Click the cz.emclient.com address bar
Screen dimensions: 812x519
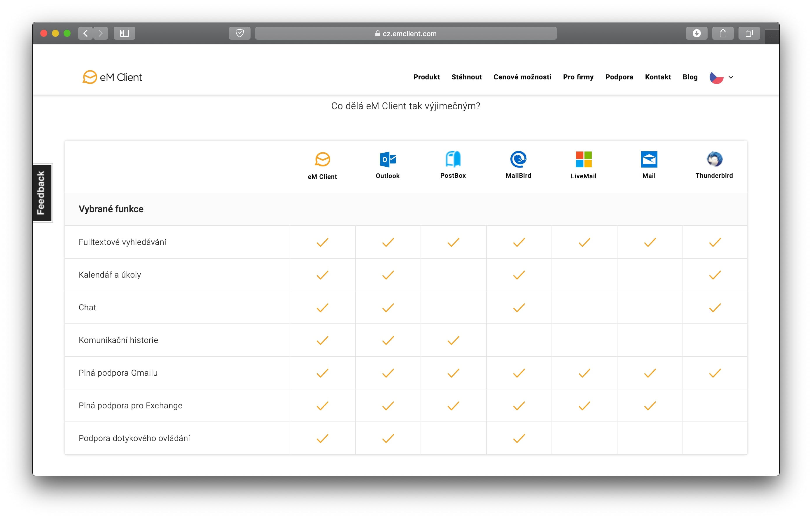click(406, 33)
